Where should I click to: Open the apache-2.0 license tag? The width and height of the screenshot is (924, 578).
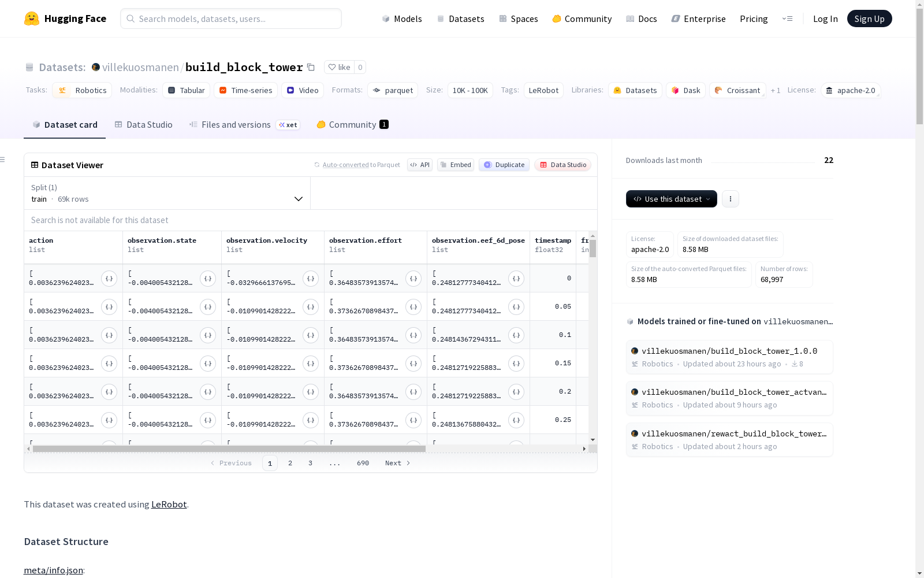[x=851, y=90]
